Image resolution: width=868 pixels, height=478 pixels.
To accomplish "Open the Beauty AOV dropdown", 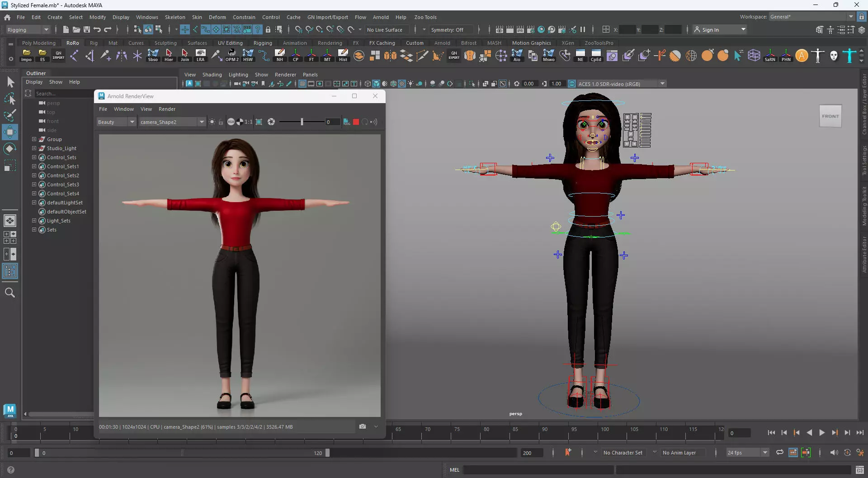I will 116,122.
